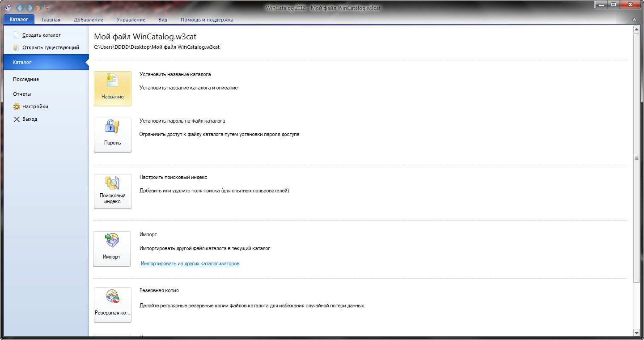Expand the quick access toolbar customize dropdown
Screen dimensions: 644x340
48,8
